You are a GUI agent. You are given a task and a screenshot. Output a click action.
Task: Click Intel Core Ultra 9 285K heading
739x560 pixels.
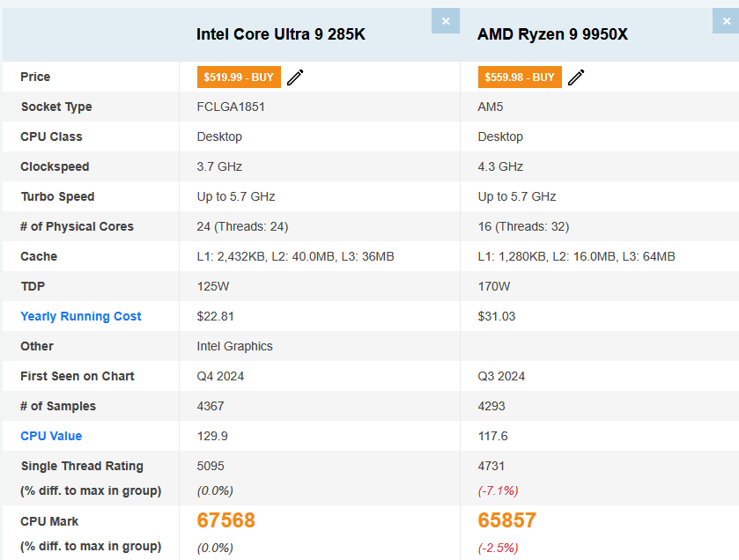click(x=281, y=34)
